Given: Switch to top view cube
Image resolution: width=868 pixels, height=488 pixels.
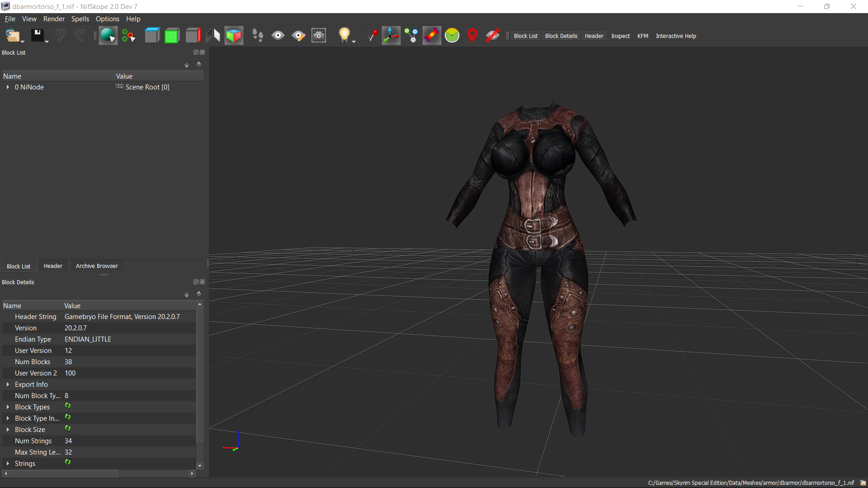Looking at the screenshot, I should click(152, 36).
